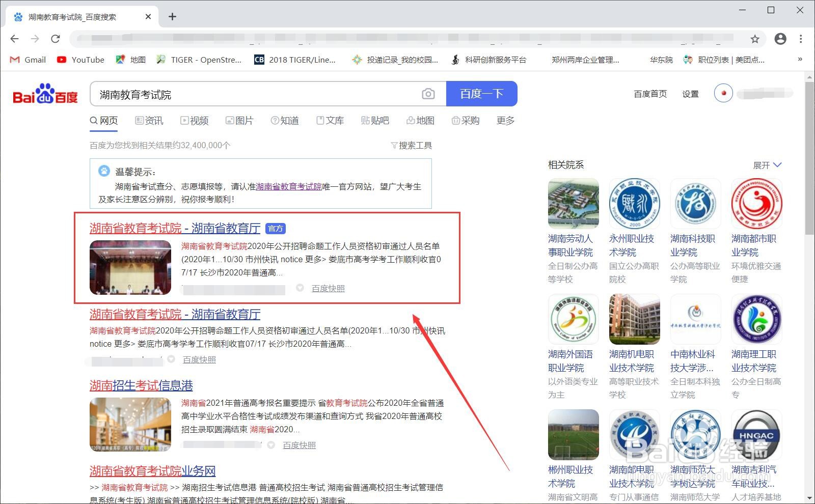Open Gmail from the bookmarks bar
This screenshot has width=815, height=504.
27,60
